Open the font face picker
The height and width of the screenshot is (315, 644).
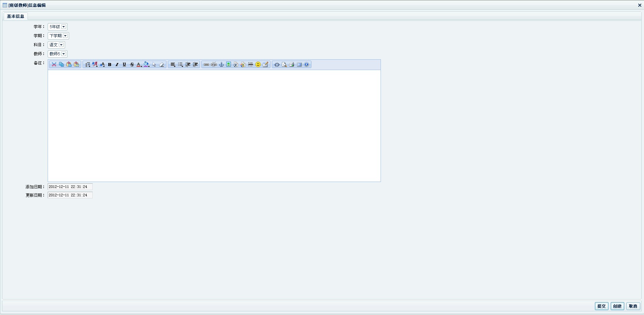95,64
